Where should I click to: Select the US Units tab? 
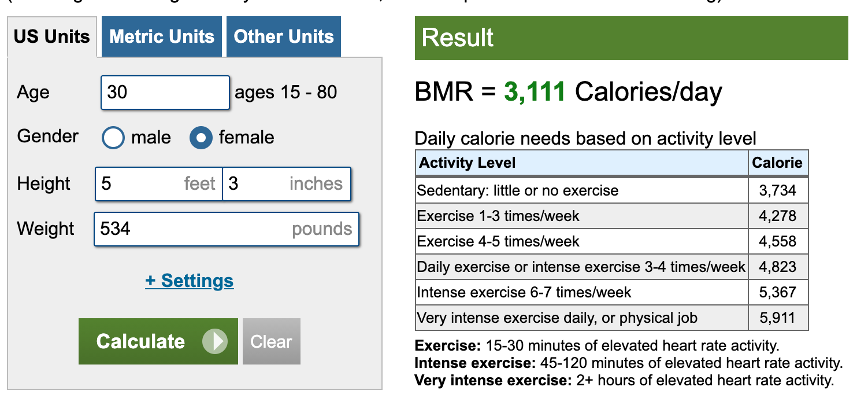coord(52,37)
